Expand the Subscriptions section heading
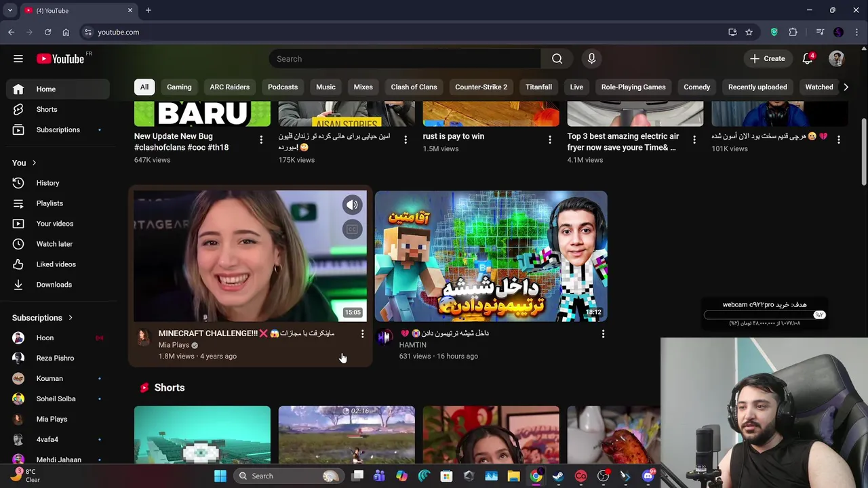The height and width of the screenshot is (488, 868). (42, 317)
